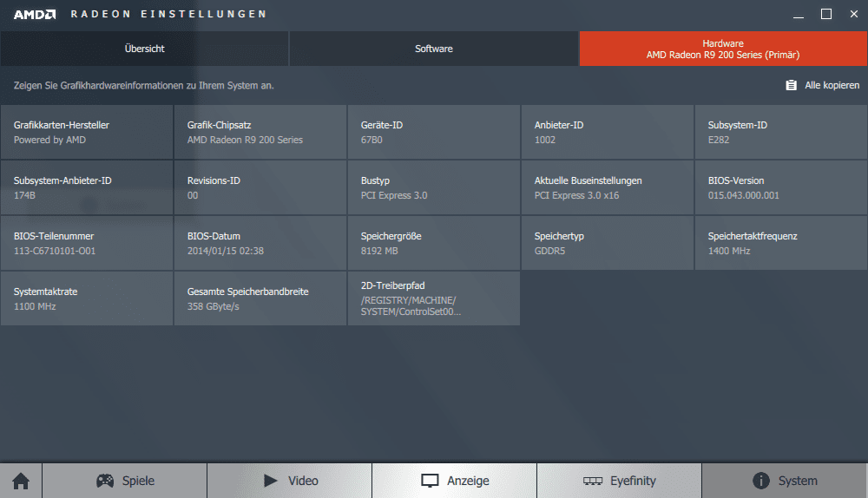
Task: Click the AMD logo in title bar
Action: tap(35, 15)
